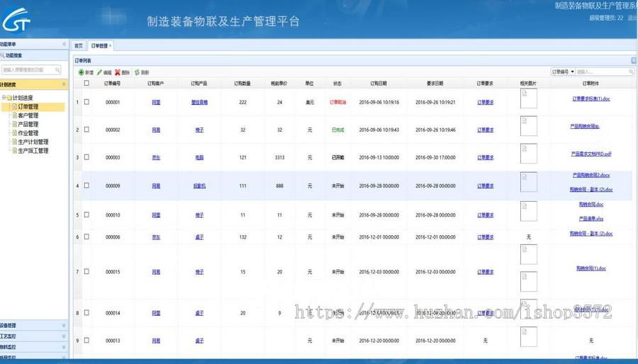Collapse the 计划进度 tree node toggle

point(4,98)
